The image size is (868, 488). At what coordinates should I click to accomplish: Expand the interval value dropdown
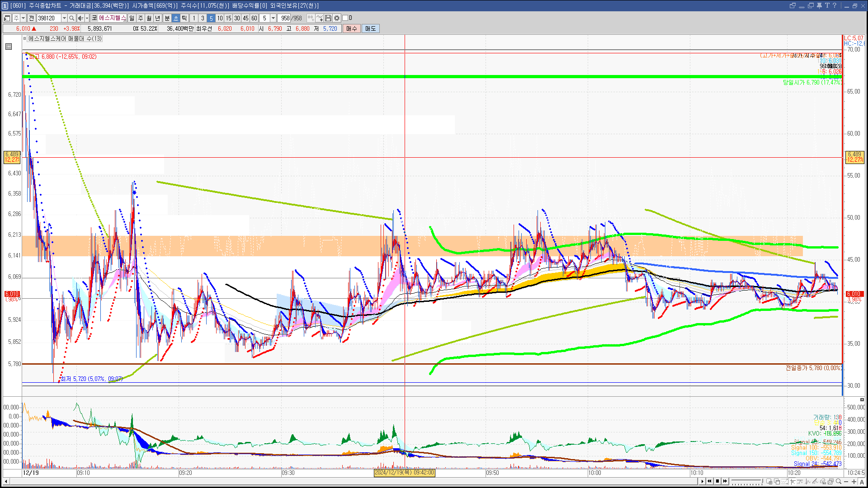273,18
